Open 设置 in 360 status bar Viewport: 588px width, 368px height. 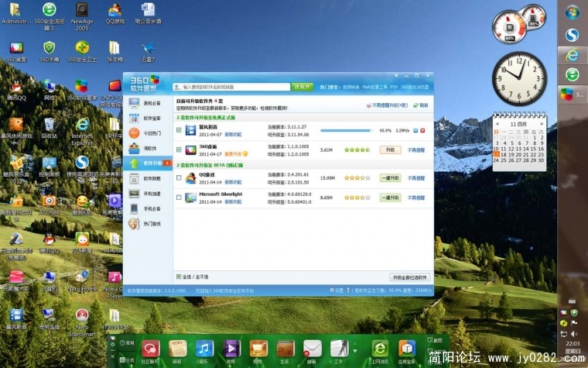coord(337,291)
